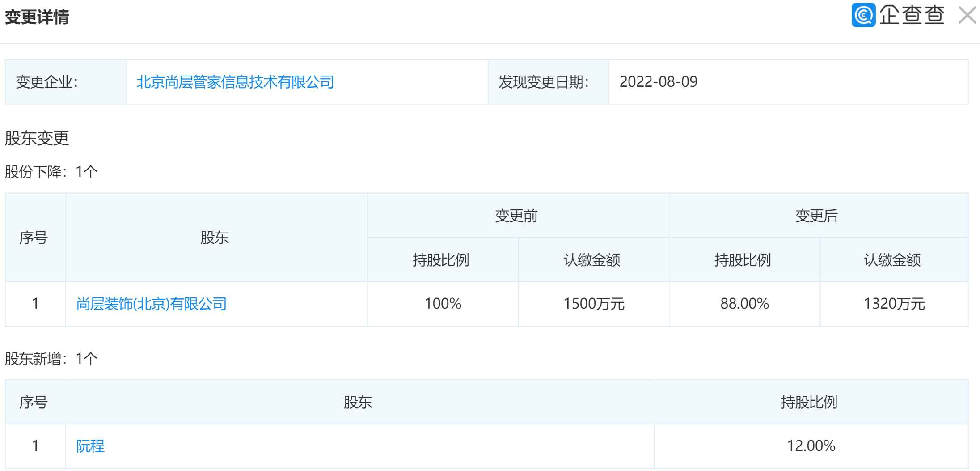Click the 股东新增: 1个 label
Image resolution: width=980 pixels, height=471 pixels.
pyautogui.click(x=51, y=359)
